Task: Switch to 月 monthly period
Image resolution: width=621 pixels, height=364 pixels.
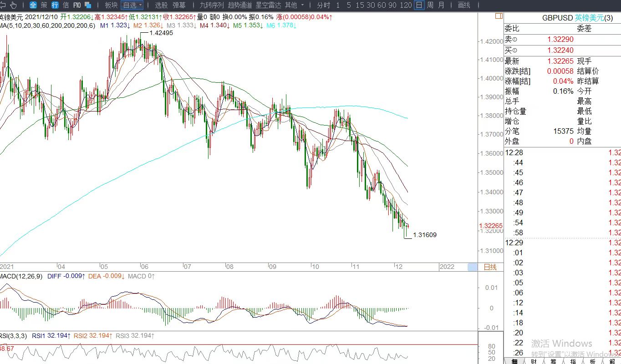Action: pyautogui.click(x=441, y=5)
